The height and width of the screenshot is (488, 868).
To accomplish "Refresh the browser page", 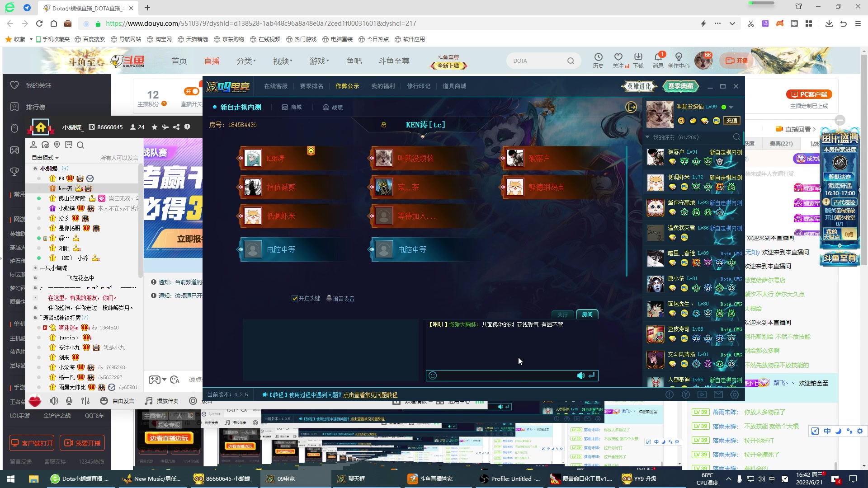I will point(39,23).
